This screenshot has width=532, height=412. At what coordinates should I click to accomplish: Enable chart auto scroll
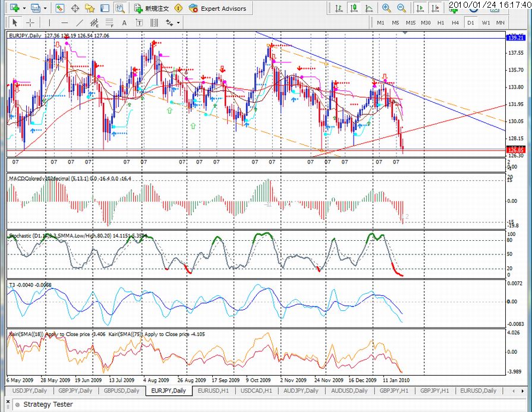(420, 8)
